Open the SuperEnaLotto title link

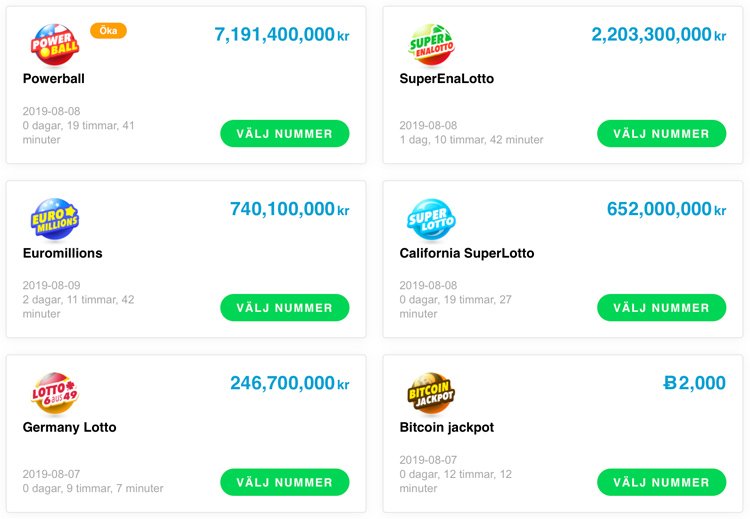(446, 79)
